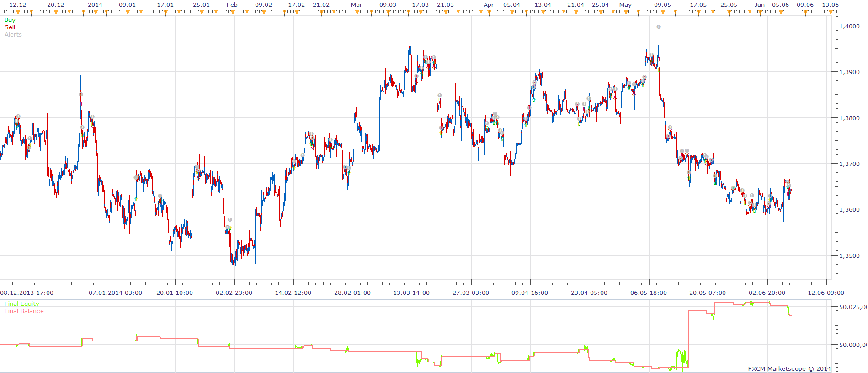Click the 1,3600 price axis label

(850, 210)
